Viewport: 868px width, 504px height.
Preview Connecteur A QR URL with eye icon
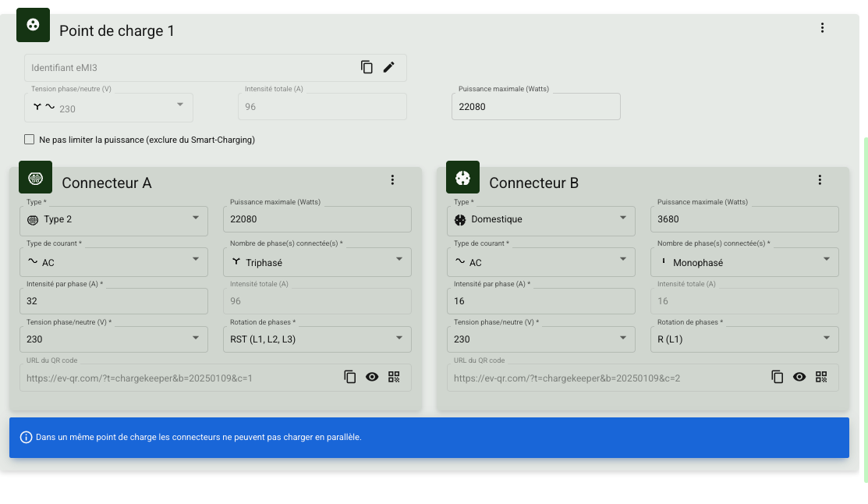click(372, 378)
